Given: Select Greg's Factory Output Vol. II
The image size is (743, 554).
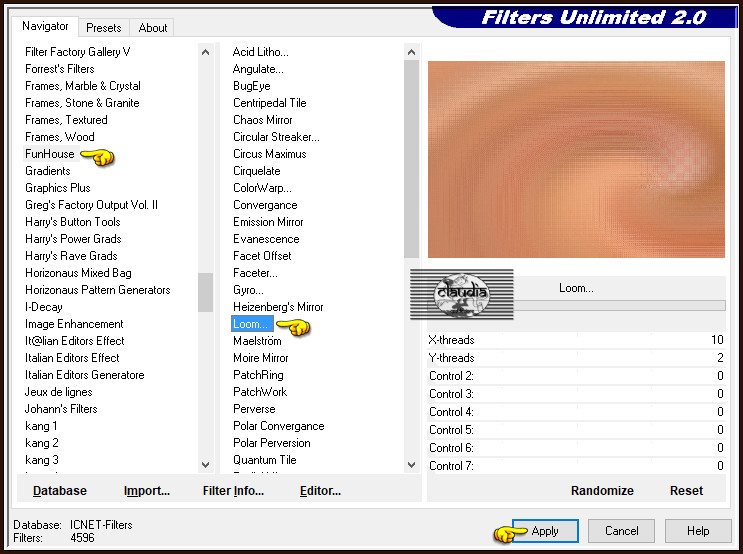Looking at the screenshot, I should [91, 205].
